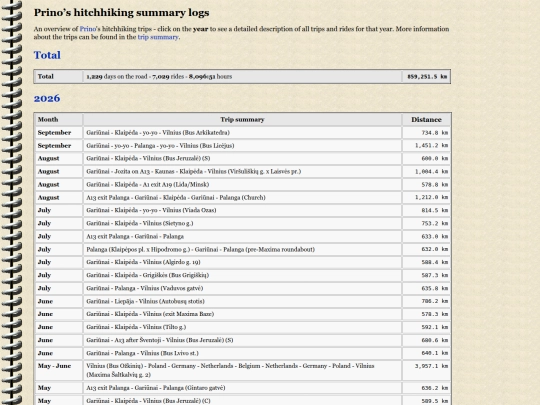Screen dimensions: 540x405
Task: Select the Bus Liepojus trip row
Action: tap(242, 146)
